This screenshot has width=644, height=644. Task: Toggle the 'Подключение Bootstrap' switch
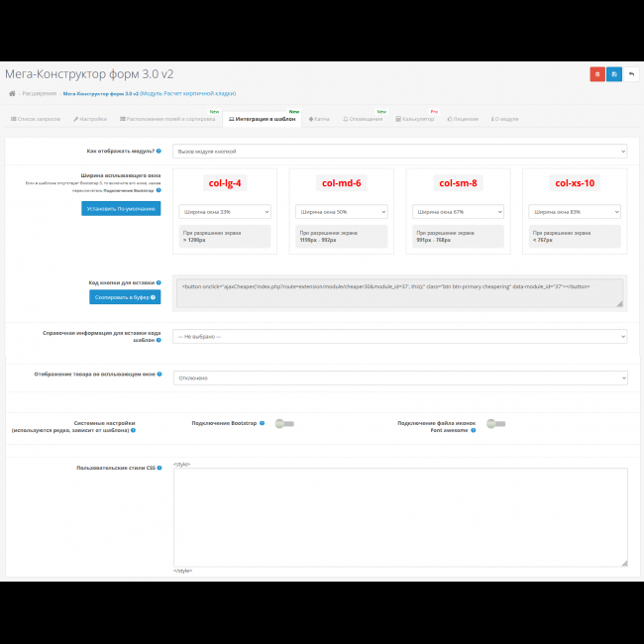pos(284,424)
